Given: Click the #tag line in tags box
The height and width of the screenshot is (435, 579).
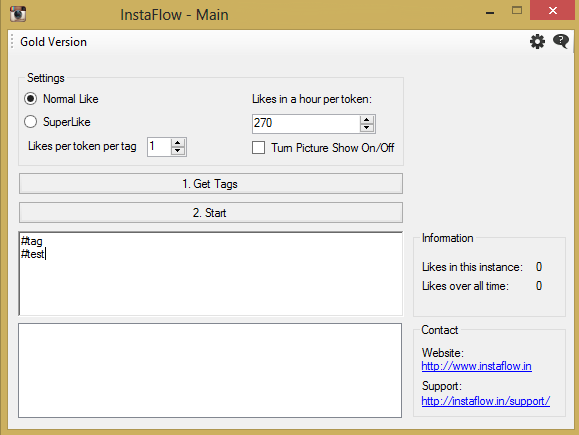Looking at the screenshot, I should tap(32, 241).
